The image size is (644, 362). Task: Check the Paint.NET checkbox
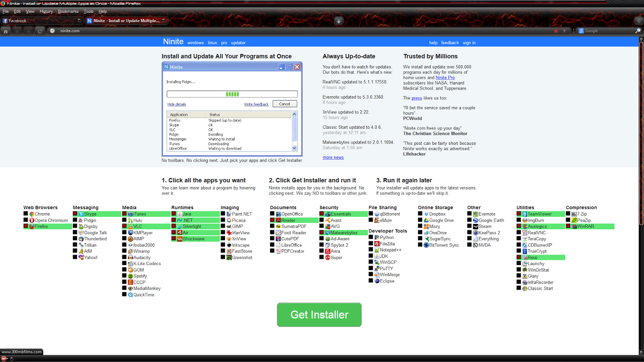click(x=223, y=214)
